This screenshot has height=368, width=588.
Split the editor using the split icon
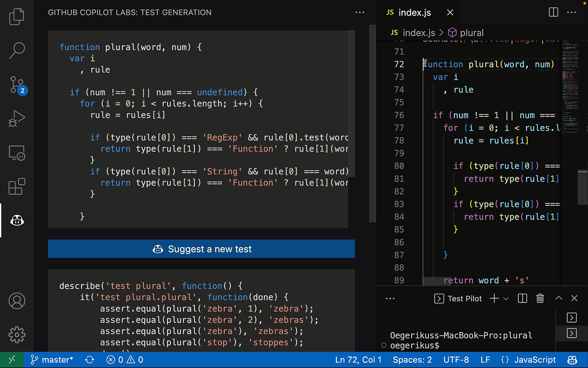[553, 12]
